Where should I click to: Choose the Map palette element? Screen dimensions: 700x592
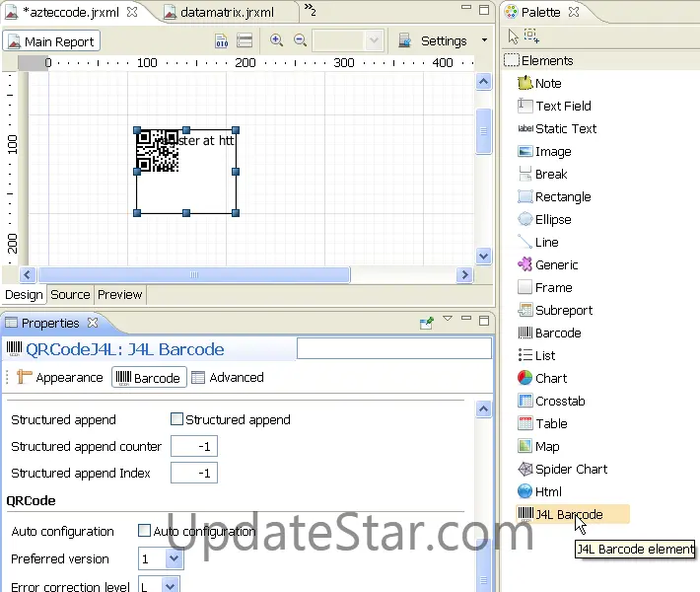pyautogui.click(x=538, y=446)
